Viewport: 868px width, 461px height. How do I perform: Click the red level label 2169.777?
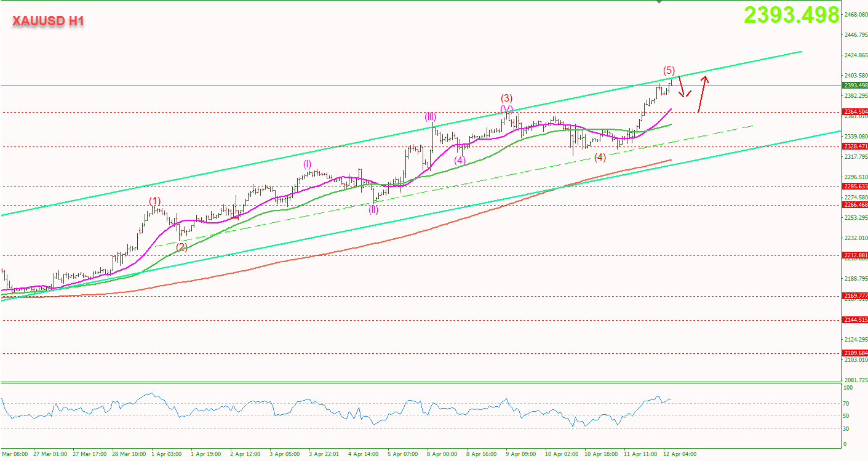(854, 296)
